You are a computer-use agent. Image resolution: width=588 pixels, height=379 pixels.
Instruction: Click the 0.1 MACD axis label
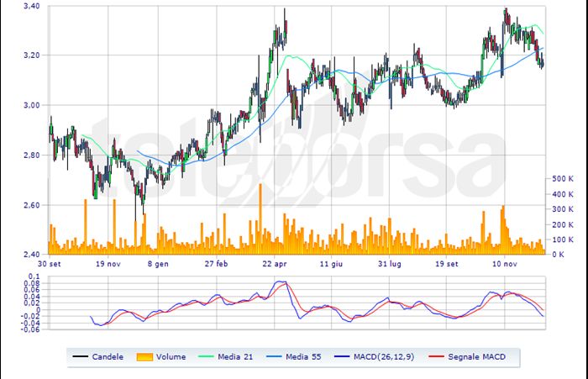click(x=34, y=276)
